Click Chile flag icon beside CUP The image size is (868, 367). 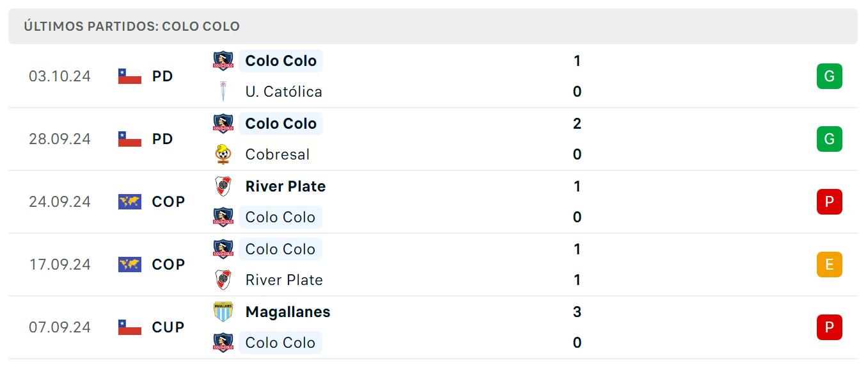[x=130, y=327]
